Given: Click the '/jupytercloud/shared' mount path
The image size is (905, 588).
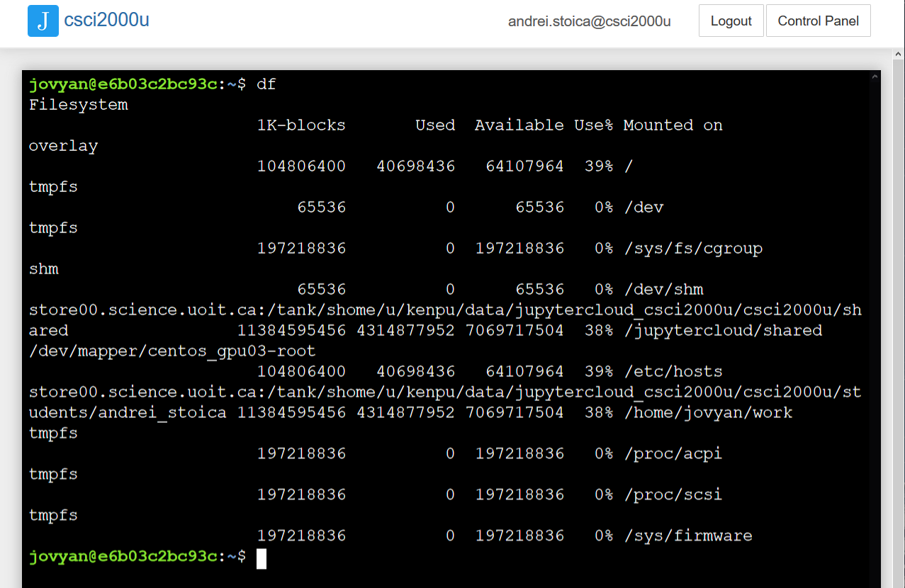Looking at the screenshot, I should [x=723, y=331].
